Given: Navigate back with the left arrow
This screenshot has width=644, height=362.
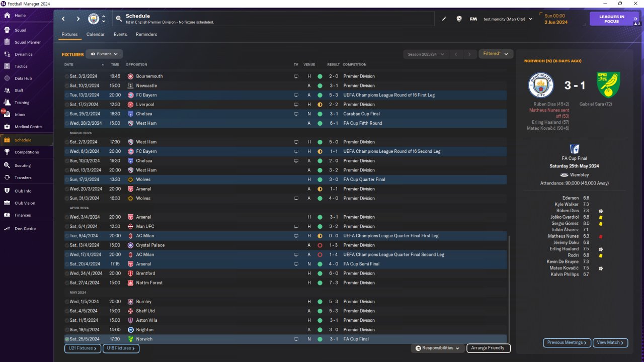Looking at the screenshot, I should (x=63, y=19).
